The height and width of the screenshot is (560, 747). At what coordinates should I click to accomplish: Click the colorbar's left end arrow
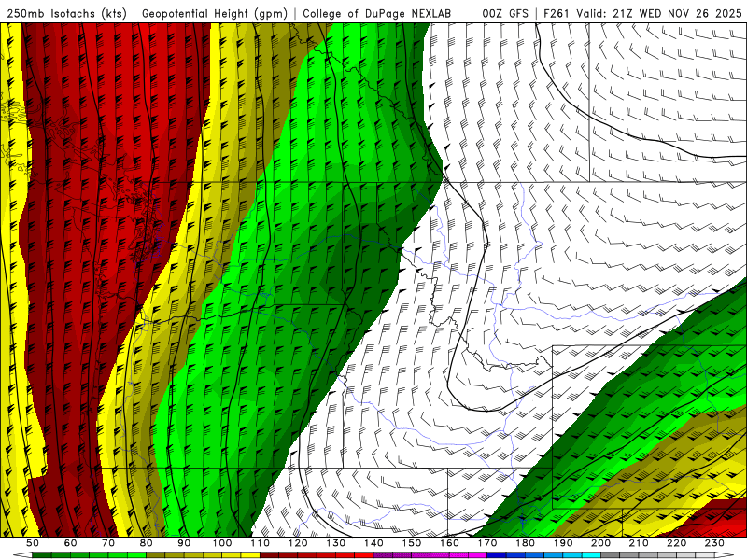22,555
